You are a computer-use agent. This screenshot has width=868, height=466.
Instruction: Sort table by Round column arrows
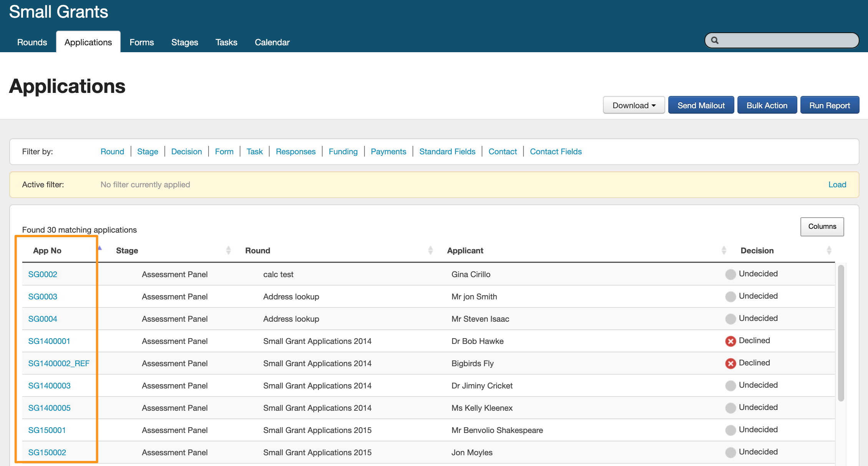(x=430, y=250)
